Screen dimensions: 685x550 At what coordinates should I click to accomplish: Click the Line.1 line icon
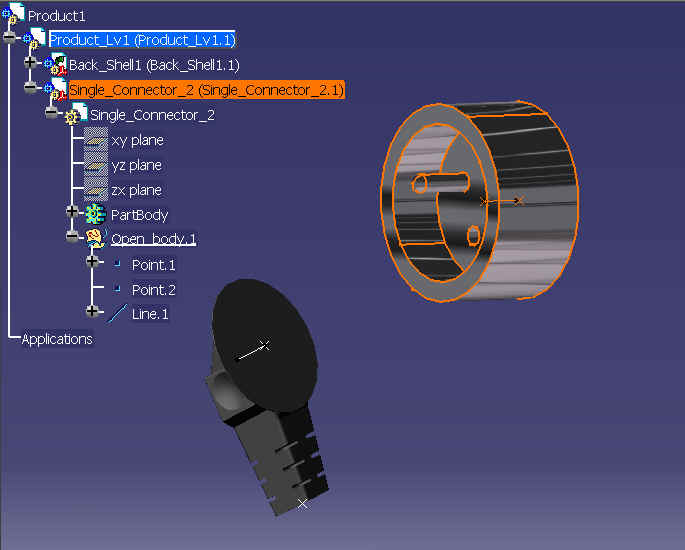(x=117, y=314)
